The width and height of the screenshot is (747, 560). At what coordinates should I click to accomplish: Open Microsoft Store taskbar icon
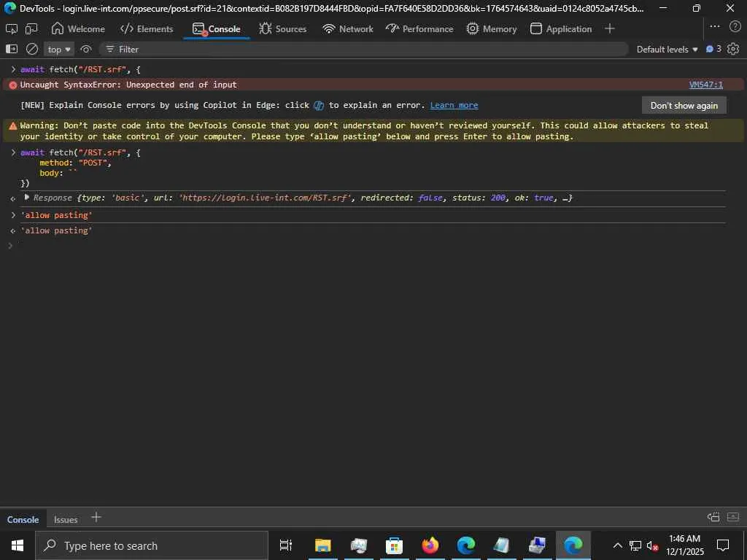pyautogui.click(x=394, y=545)
